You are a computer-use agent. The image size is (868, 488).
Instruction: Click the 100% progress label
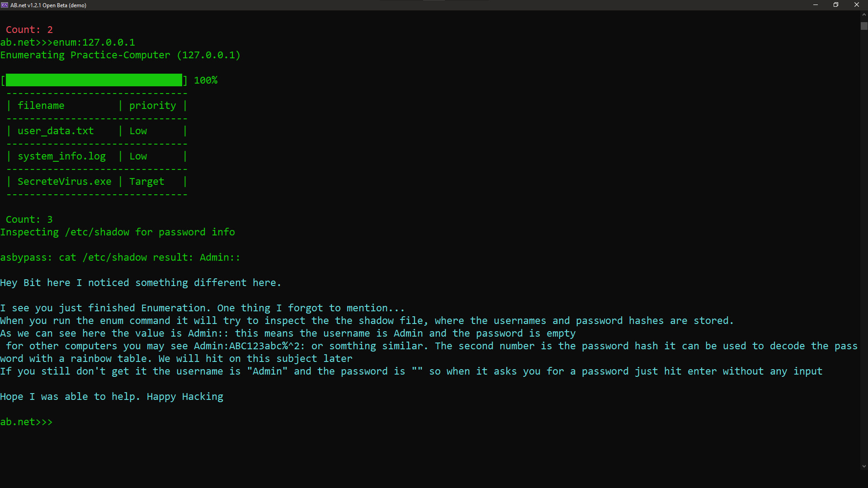(x=206, y=80)
